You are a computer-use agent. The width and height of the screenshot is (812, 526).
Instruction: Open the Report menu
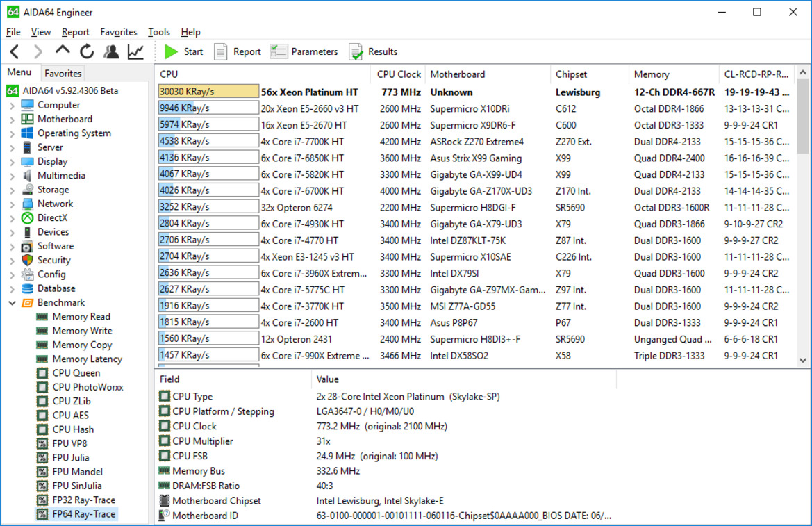75,32
